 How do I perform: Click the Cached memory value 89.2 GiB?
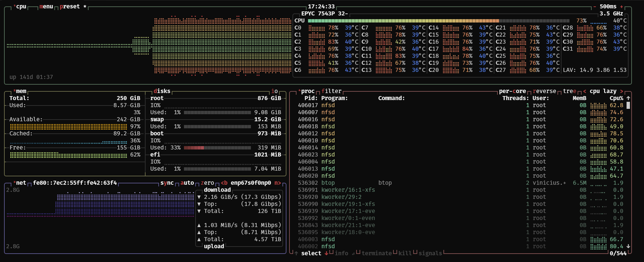(x=127, y=133)
